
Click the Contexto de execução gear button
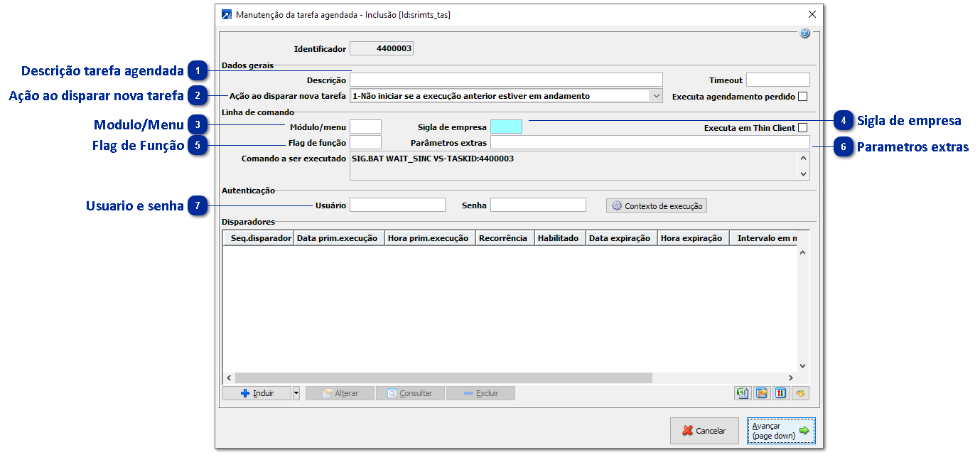(657, 205)
